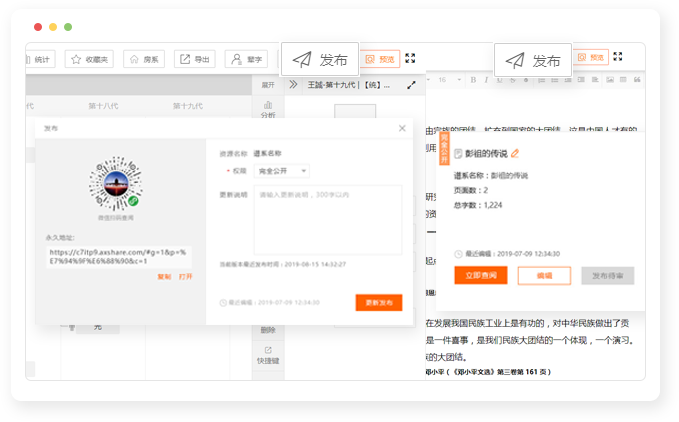
Task: Open 收藏夹 favorites with star icon
Action: click(x=89, y=59)
